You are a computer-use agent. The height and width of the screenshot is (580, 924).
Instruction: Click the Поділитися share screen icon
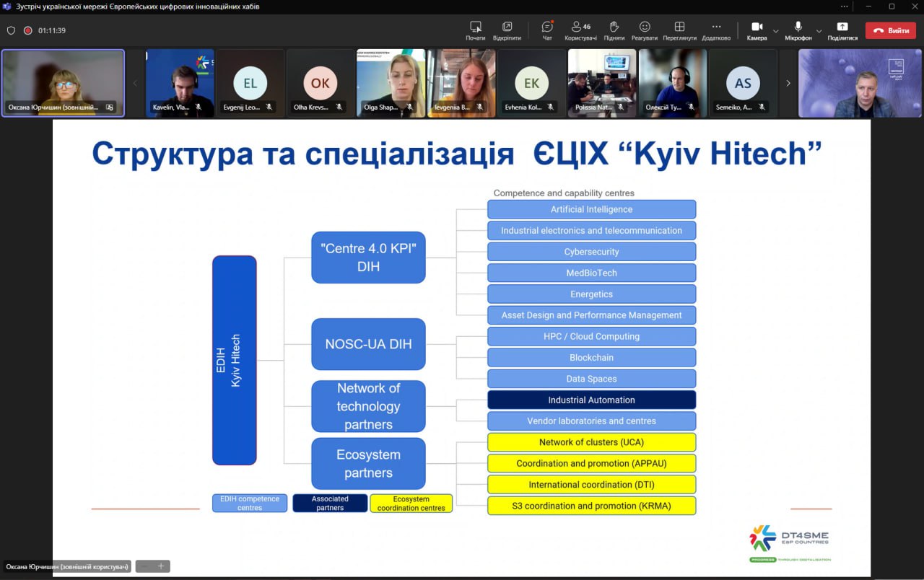click(x=842, y=27)
